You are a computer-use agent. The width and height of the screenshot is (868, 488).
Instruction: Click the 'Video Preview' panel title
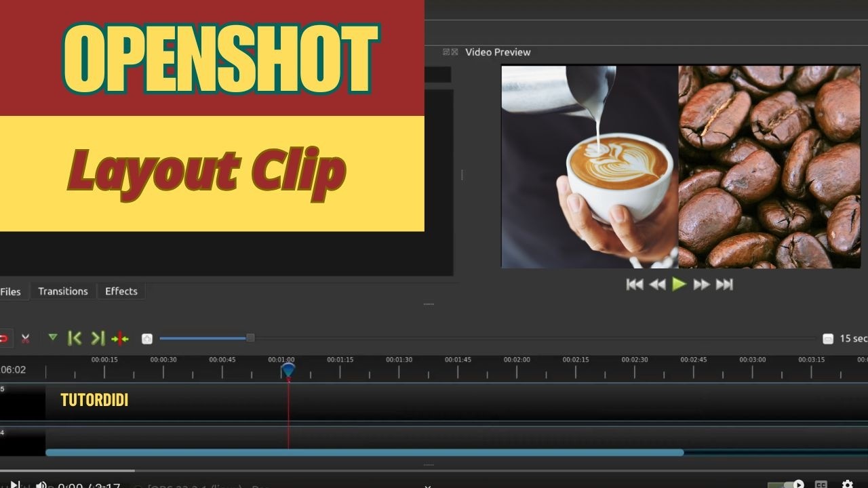pos(498,52)
